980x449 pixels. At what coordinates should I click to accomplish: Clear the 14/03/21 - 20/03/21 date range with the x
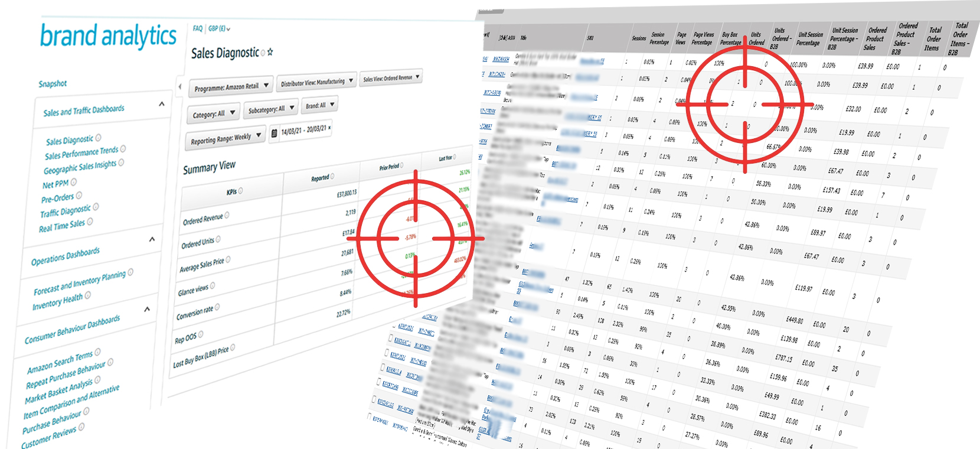point(329,128)
